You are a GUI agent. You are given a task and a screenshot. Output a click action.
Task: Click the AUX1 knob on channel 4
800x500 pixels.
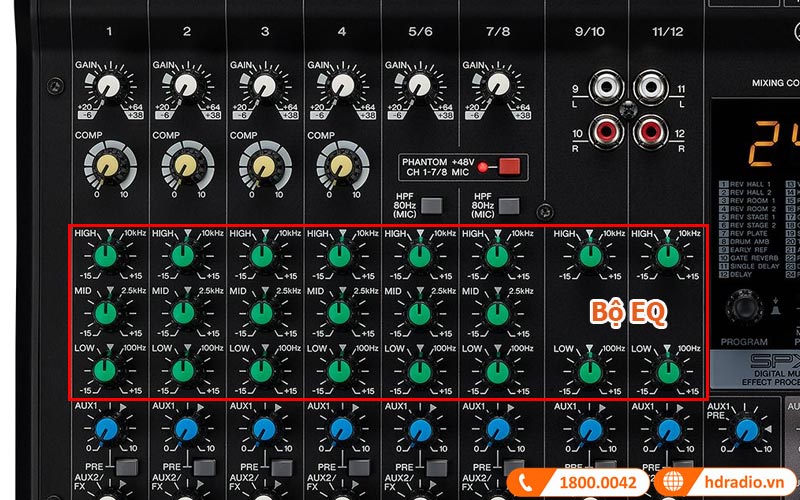click(x=341, y=430)
